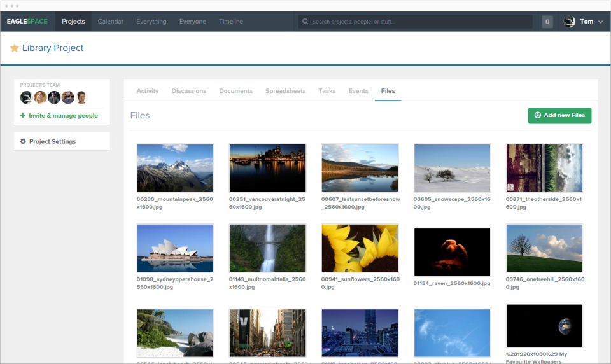Open the mountainpeak image thumbnail
Image resolution: width=611 pixels, height=364 pixels.
(x=175, y=167)
